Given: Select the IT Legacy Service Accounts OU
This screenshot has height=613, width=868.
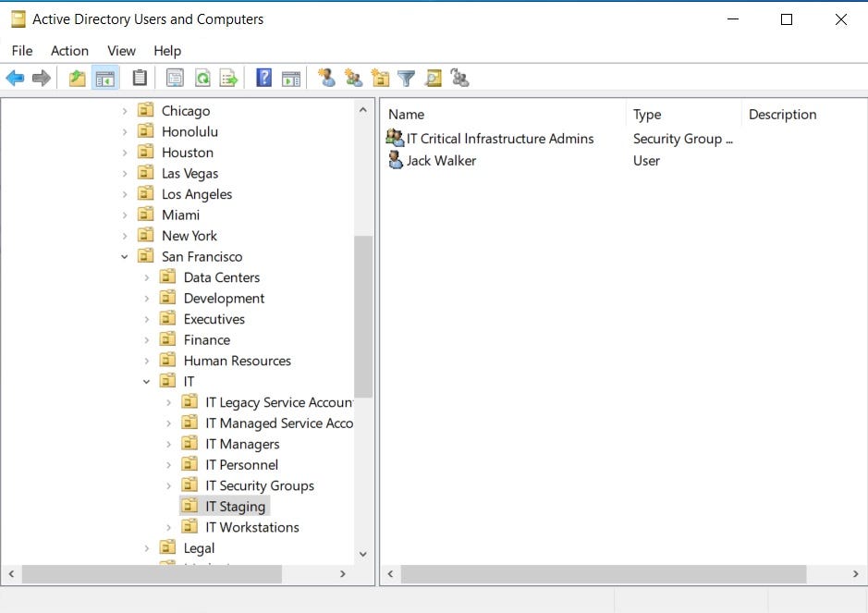Looking at the screenshot, I should pos(278,402).
